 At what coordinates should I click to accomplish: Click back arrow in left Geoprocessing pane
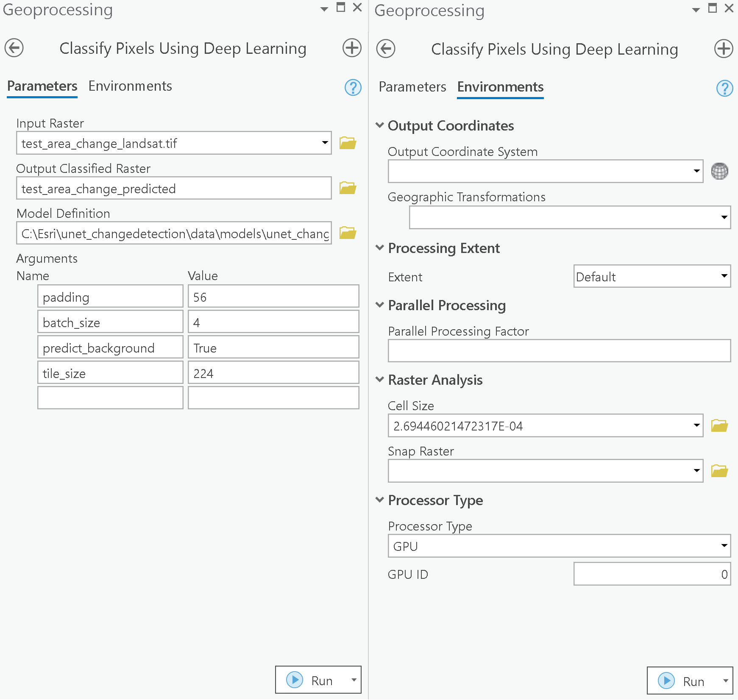[x=14, y=48]
